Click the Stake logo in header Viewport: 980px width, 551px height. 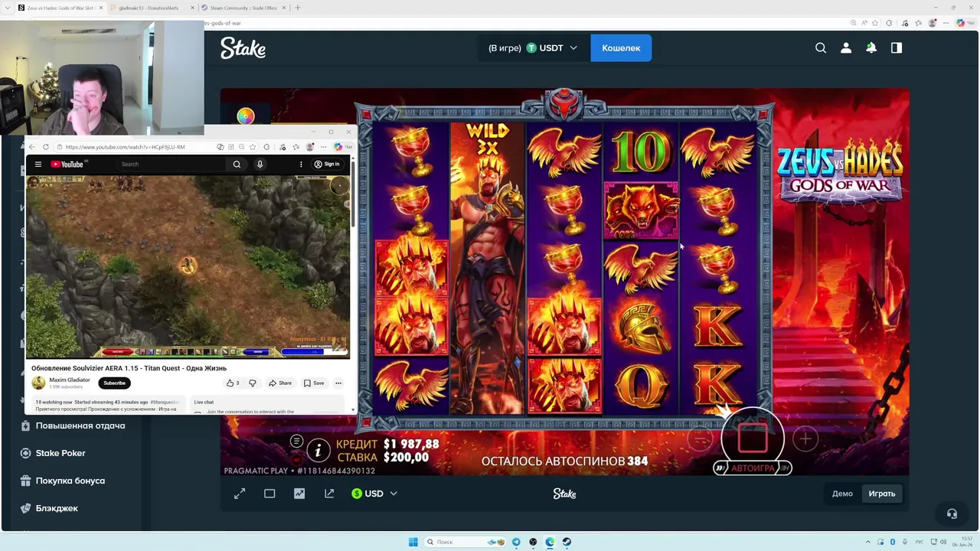click(243, 48)
